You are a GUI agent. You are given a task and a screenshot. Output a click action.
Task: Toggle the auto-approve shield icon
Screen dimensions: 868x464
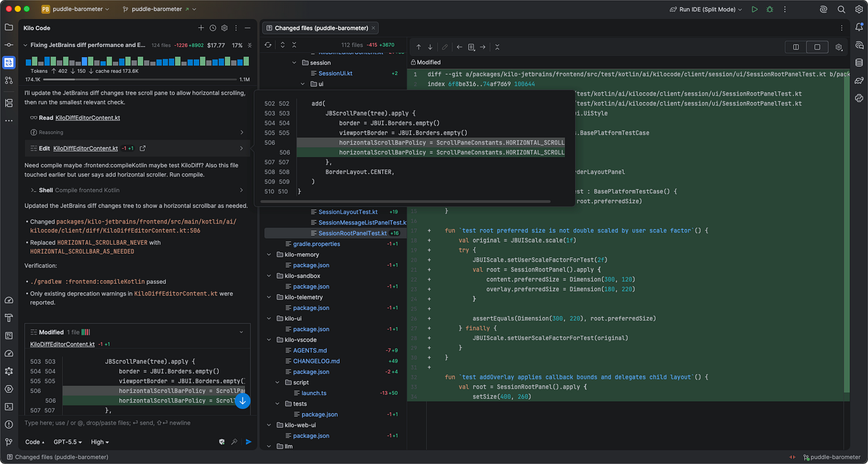tap(222, 442)
